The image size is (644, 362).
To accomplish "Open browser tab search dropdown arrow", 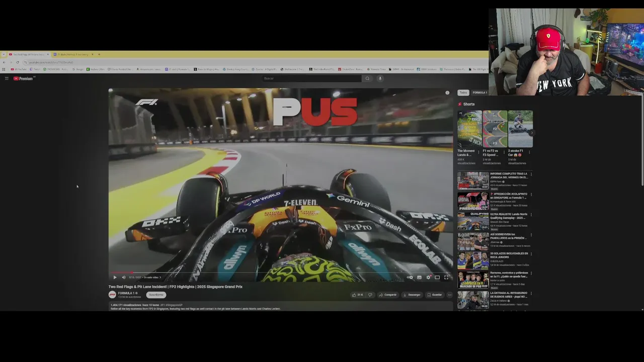I will click(x=3, y=54).
